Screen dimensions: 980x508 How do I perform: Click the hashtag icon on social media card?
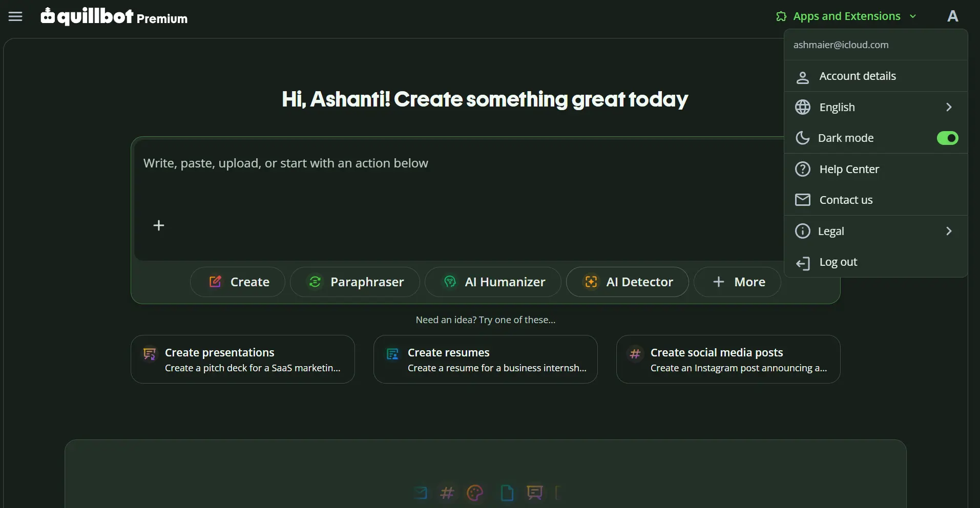coord(635,354)
